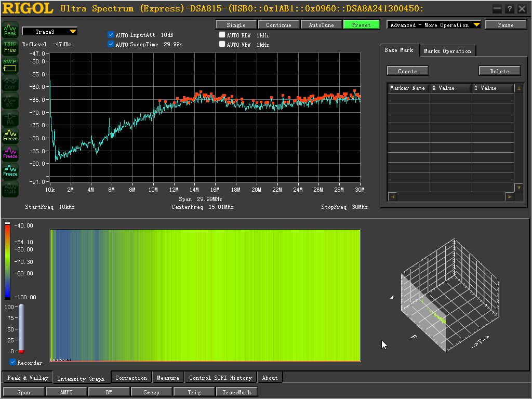The height and width of the screenshot is (399, 532).
Task: Enable the AUTO RBW checkbox
Action: click(222, 35)
